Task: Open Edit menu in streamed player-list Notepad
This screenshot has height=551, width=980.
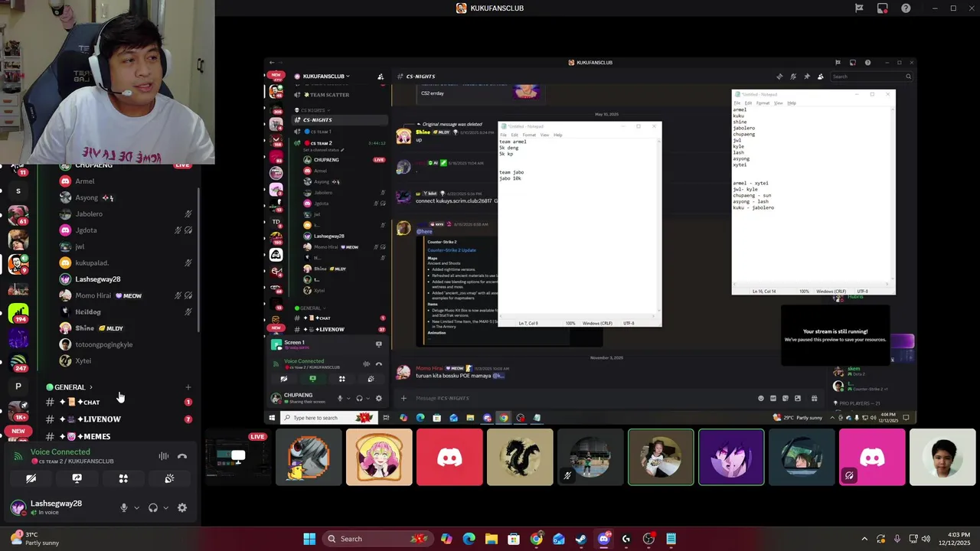Action: pyautogui.click(x=748, y=103)
